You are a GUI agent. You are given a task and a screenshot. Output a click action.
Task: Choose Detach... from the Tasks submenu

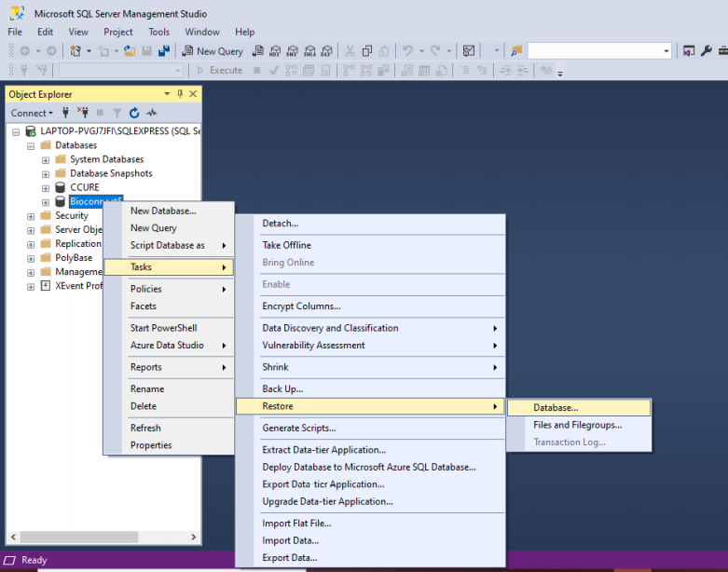370,224
